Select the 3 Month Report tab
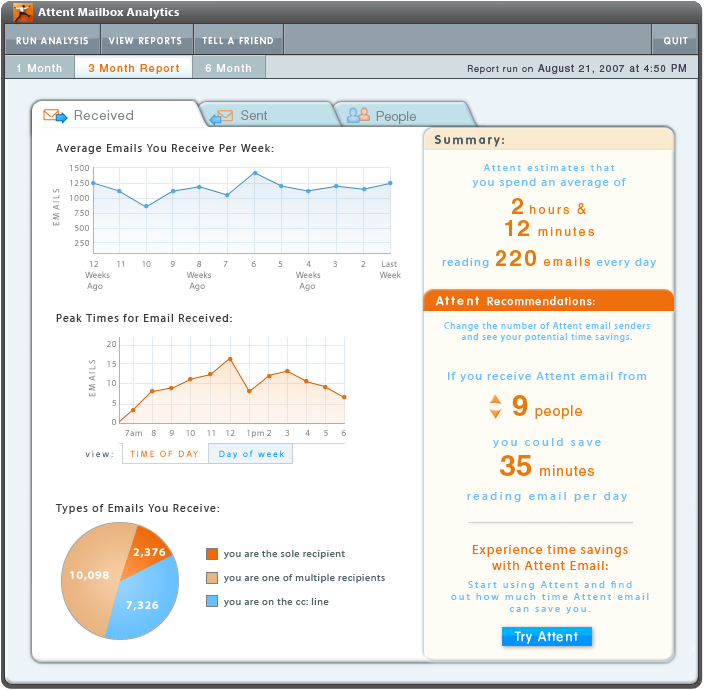Image resolution: width=704 pixels, height=690 pixels. click(133, 68)
